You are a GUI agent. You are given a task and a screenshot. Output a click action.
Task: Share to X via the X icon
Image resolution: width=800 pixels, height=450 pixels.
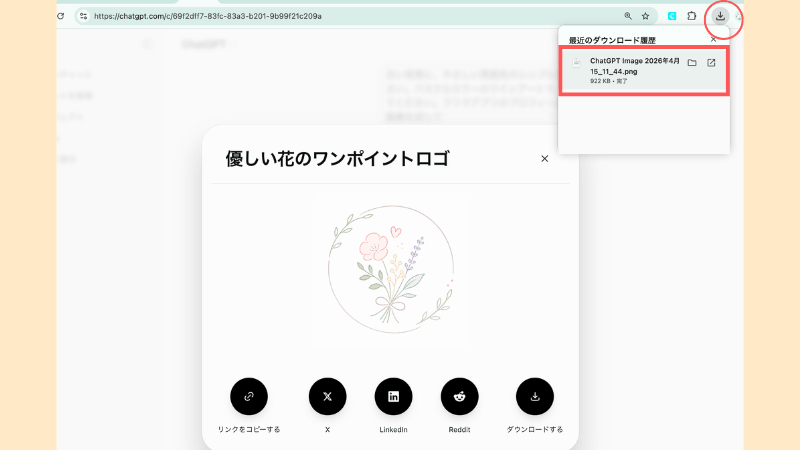(328, 396)
